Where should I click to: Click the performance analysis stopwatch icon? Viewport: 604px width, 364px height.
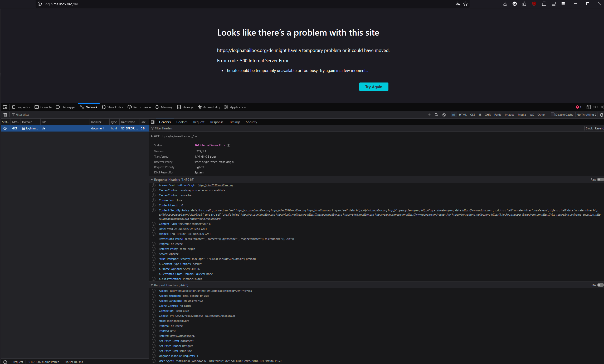(x=5, y=362)
